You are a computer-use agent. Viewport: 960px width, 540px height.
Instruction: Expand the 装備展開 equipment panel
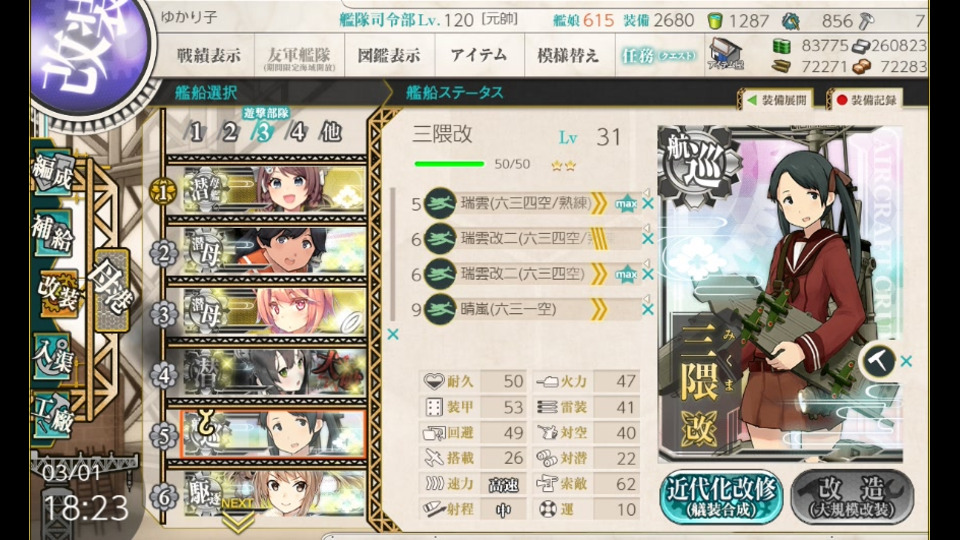click(776, 100)
